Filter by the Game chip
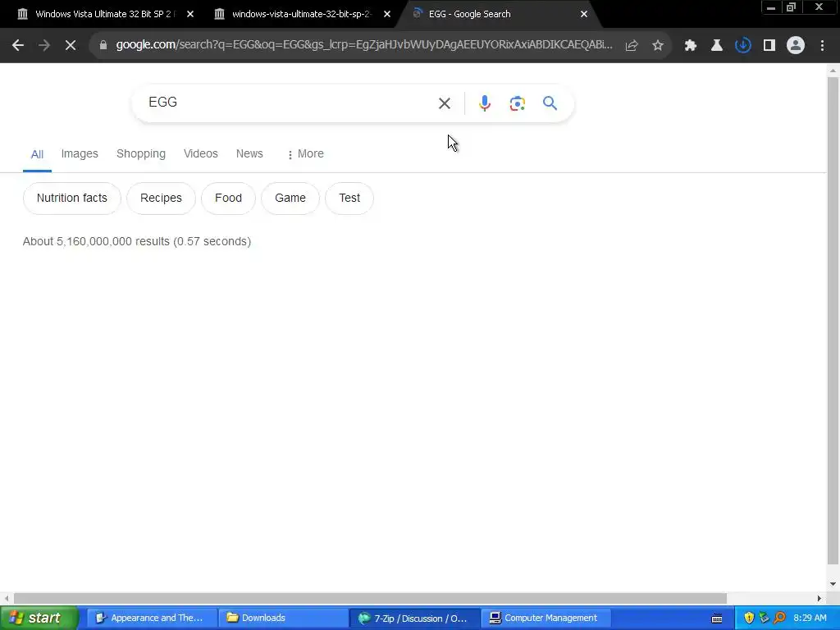The width and height of the screenshot is (840, 630). pos(290,199)
